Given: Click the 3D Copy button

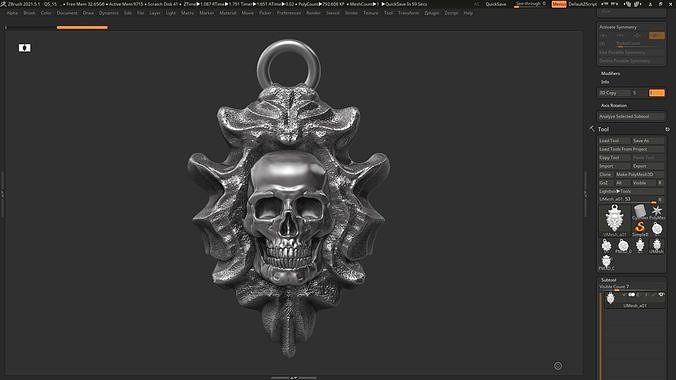Looking at the screenshot, I should click(614, 93).
